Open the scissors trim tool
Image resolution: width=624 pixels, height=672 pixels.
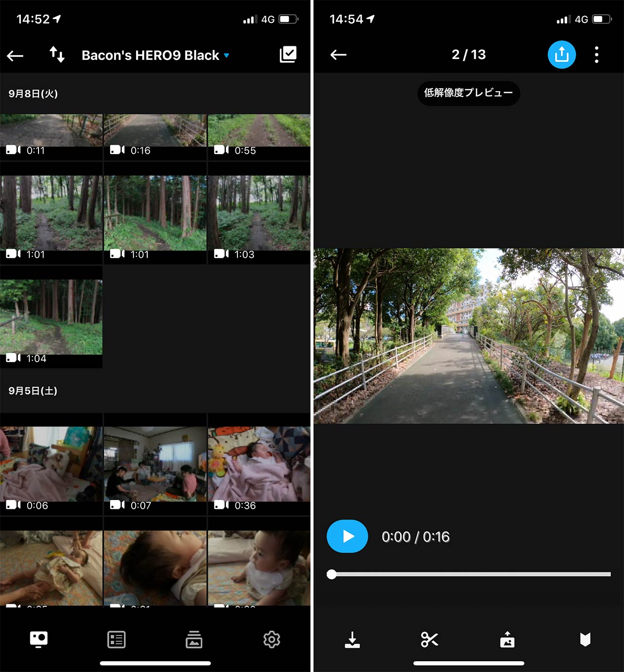pyautogui.click(x=429, y=639)
